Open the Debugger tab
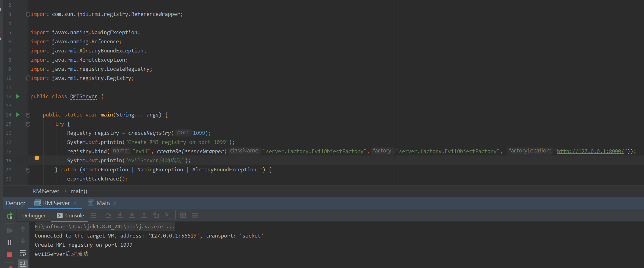644x268 pixels. [34, 216]
